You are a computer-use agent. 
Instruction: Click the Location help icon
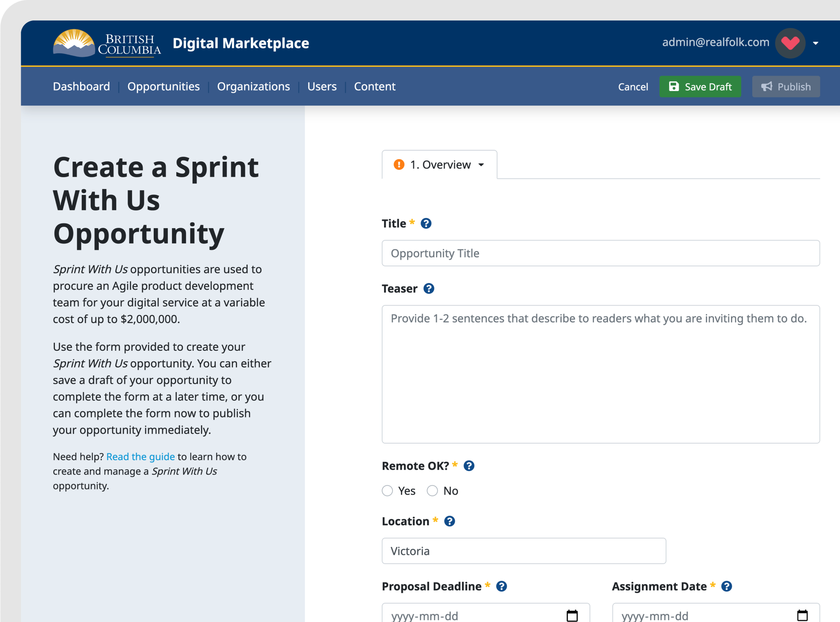tap(449, 521)
